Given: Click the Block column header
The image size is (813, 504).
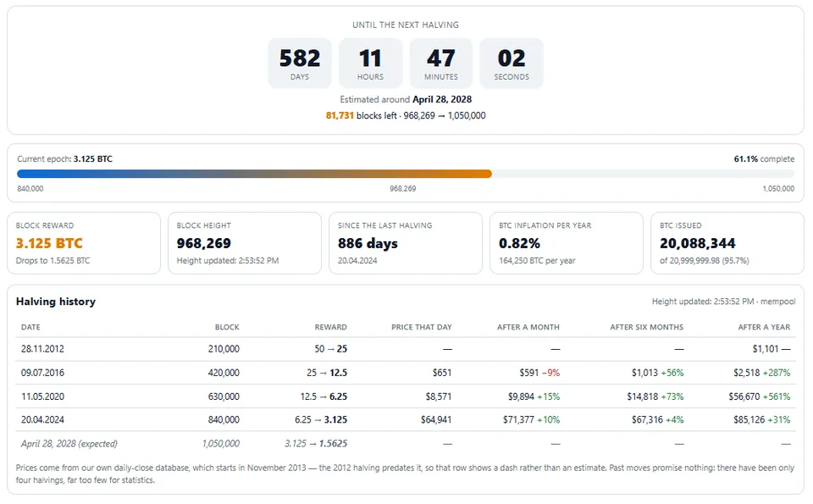Looking at the screenshot, I should click(227, 327).
